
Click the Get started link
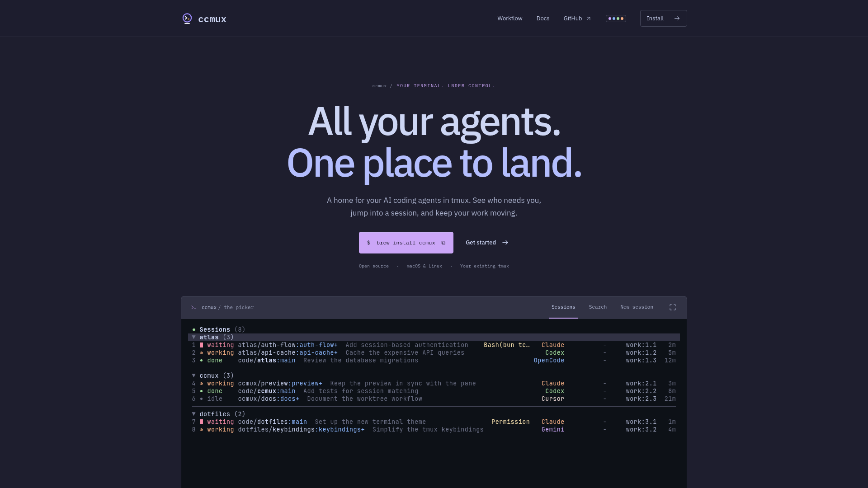[x=487, y=243]
